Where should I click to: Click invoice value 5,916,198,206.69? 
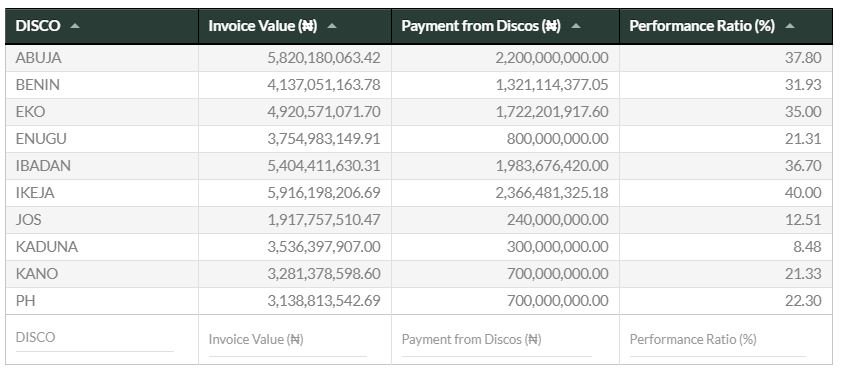(x=324, y=193)
